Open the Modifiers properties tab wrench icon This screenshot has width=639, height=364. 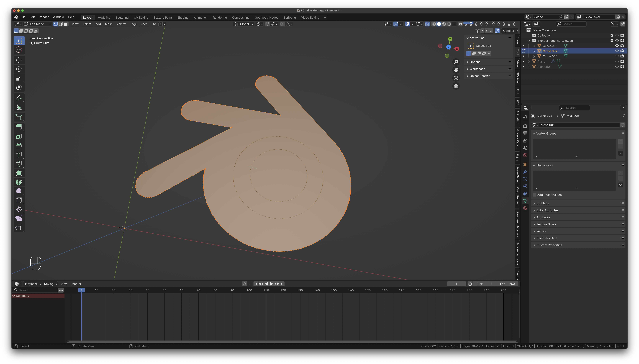(x=525, y=172)
